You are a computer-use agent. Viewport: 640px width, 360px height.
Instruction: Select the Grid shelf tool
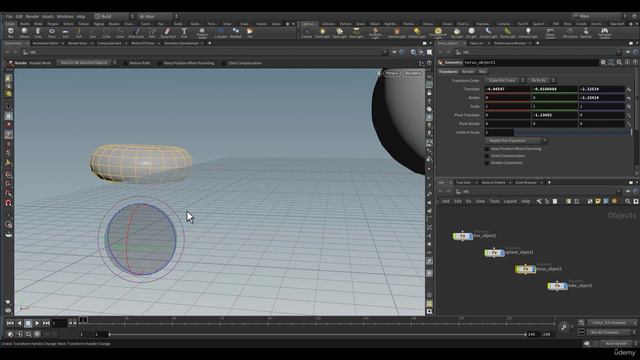click(x=65, y=32)
